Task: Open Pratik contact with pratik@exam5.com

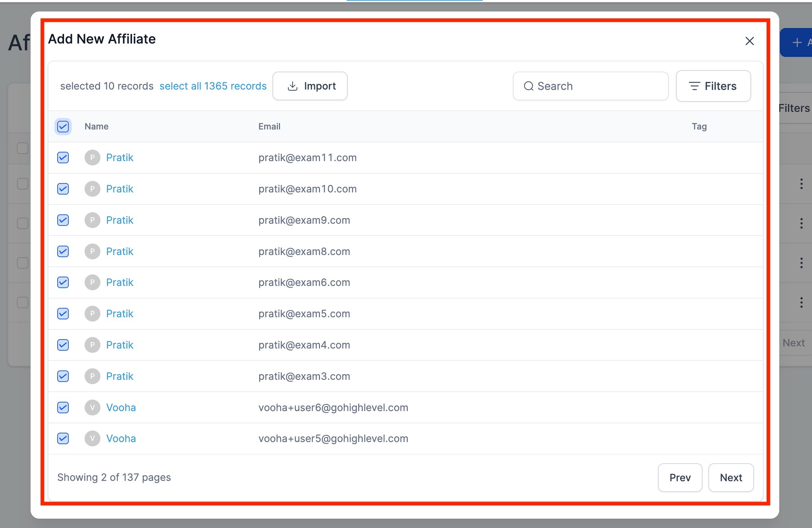Action: pyautogui.click(x=119, y=314)
